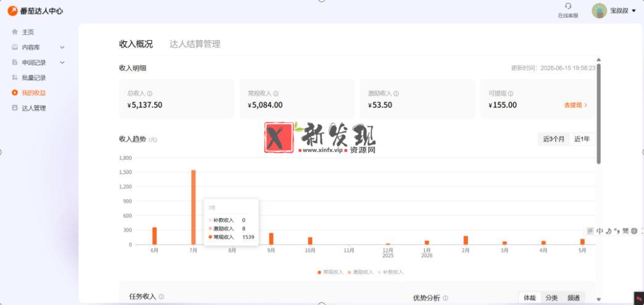The height and width of the screenshot is (305, 644).
Task: Click the 番茄达人中心 logo icon
Action: pyautogui.click(x=13, y=11)
